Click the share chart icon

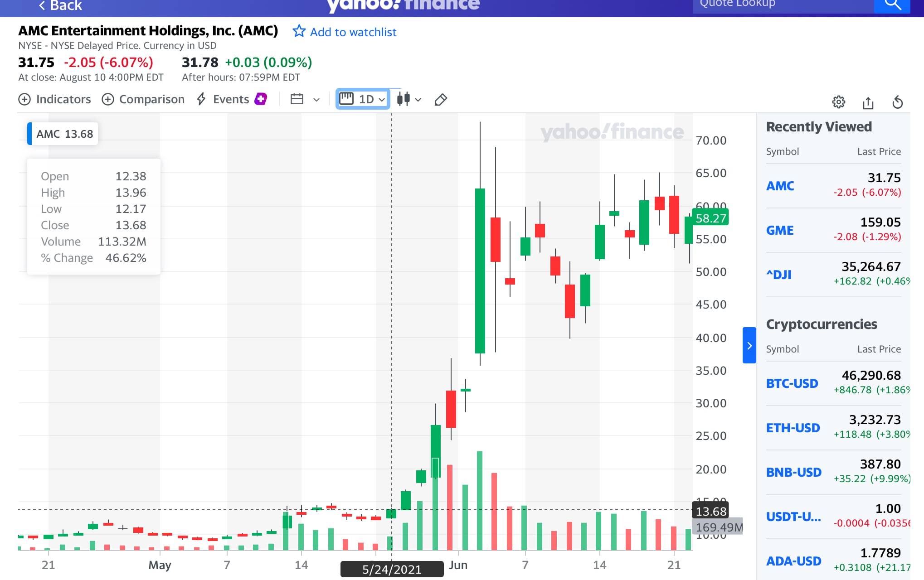pyautogui.click(x=868, y=103)
